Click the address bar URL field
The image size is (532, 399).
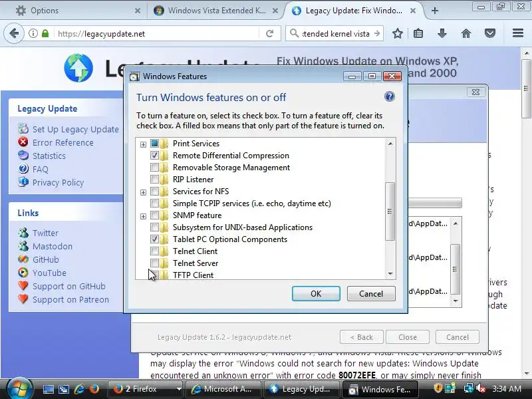tap(158, 34)
